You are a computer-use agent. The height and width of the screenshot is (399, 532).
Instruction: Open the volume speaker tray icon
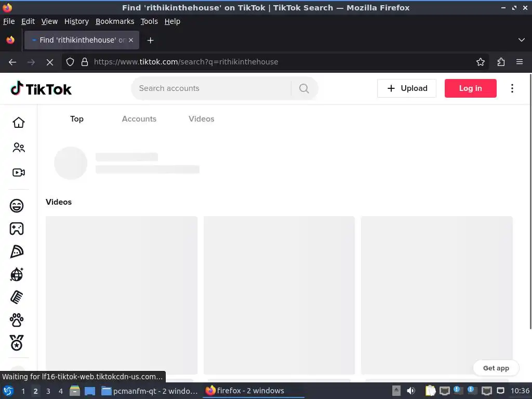click(411, 391)
